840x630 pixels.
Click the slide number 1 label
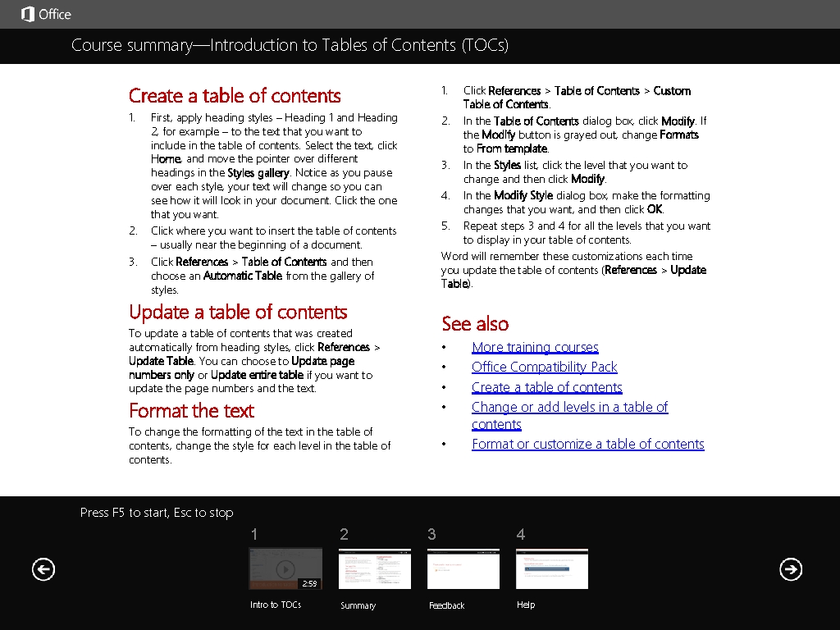tap(254, 534)
